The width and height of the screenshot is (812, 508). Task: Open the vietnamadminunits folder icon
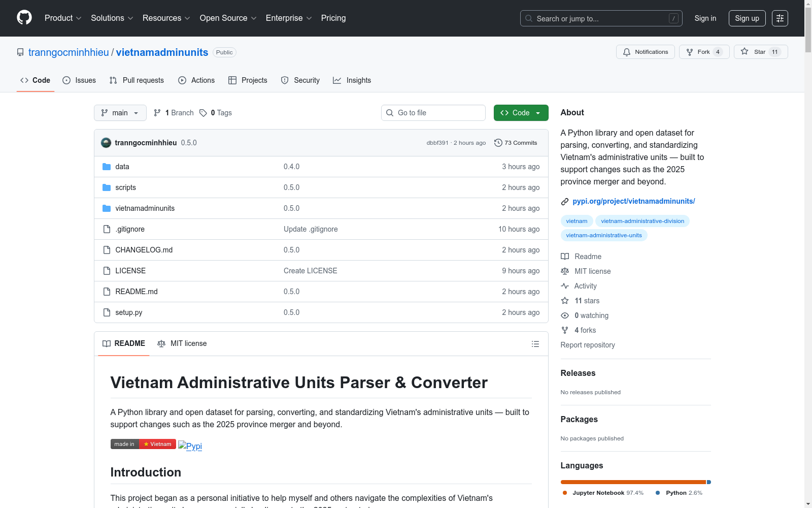107,208
